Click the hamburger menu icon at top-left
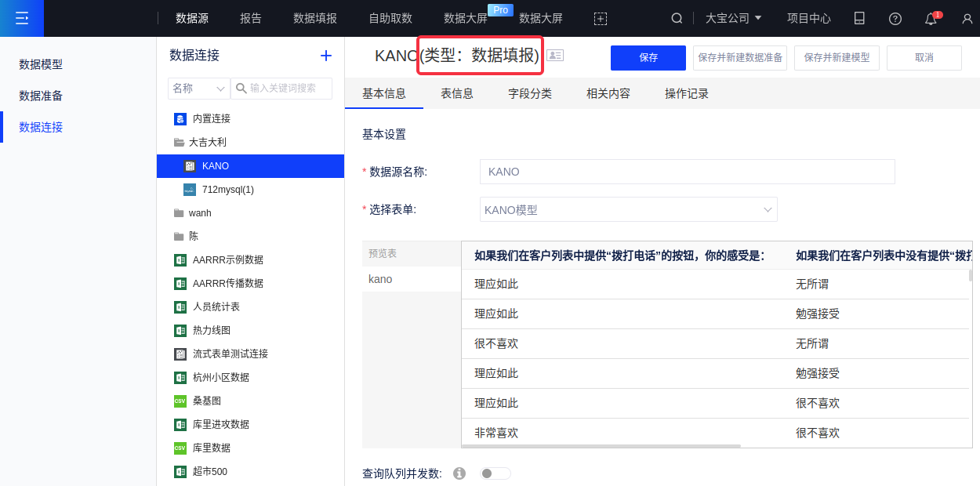Viewport: 980px width, 486px height. click(x=21, y=18)
